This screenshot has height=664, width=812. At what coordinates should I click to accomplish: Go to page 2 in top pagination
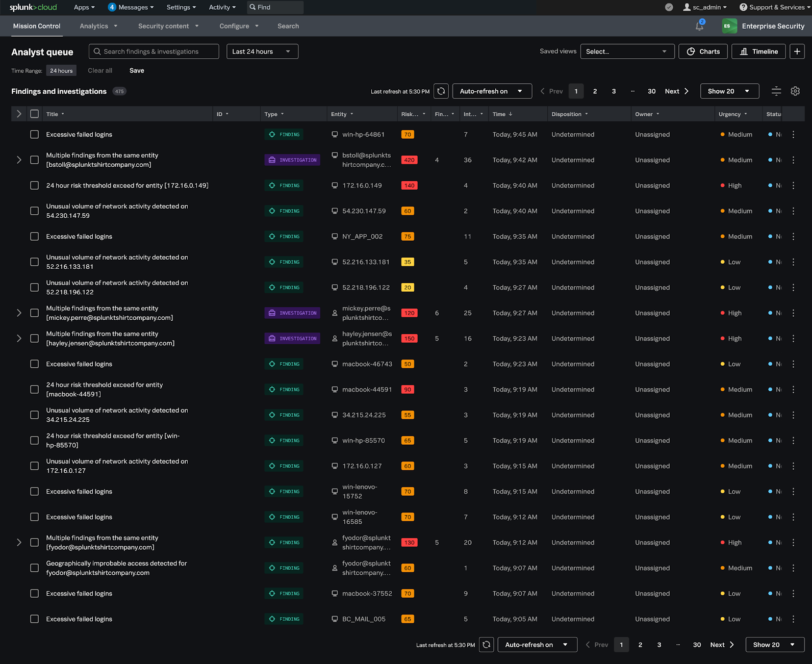(x=595, y=91)
